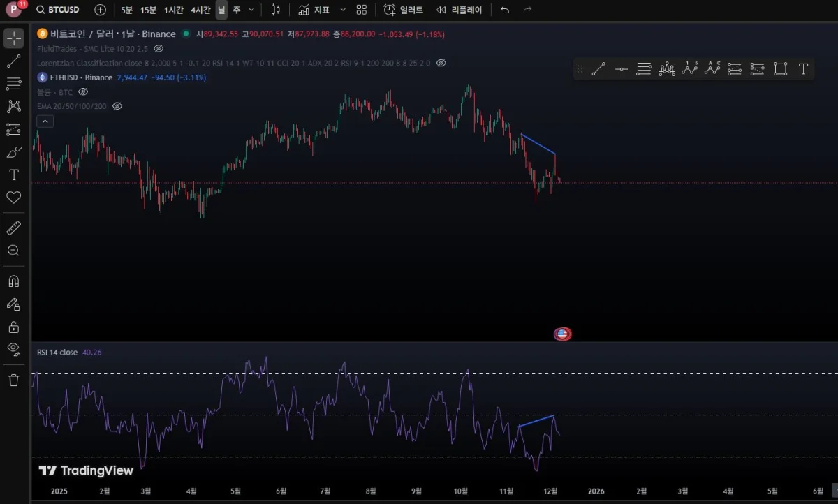Select the text tool in left sidebar
The image size is (838, 504).
[13, 175]
